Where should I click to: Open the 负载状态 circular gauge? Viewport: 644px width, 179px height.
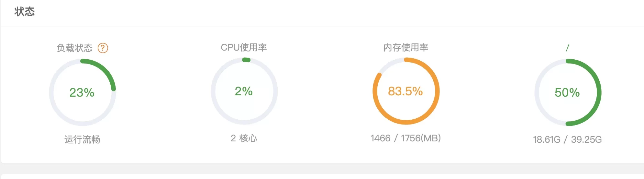tap(83, 92)
